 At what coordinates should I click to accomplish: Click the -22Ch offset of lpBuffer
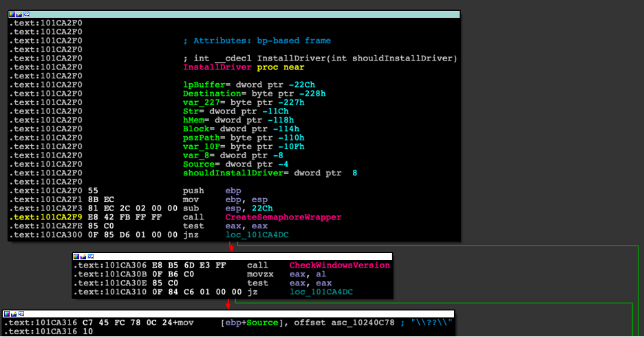click(x=302, y=85)
